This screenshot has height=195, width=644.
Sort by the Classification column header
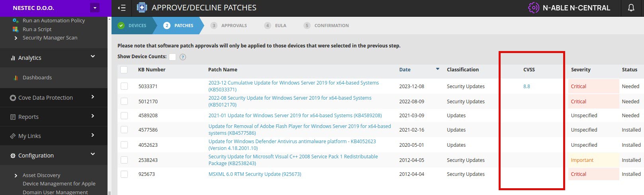[463, 70]
